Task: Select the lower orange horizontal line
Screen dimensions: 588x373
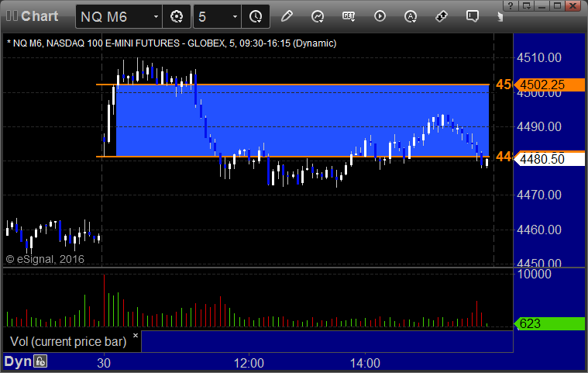Action: 293,156
